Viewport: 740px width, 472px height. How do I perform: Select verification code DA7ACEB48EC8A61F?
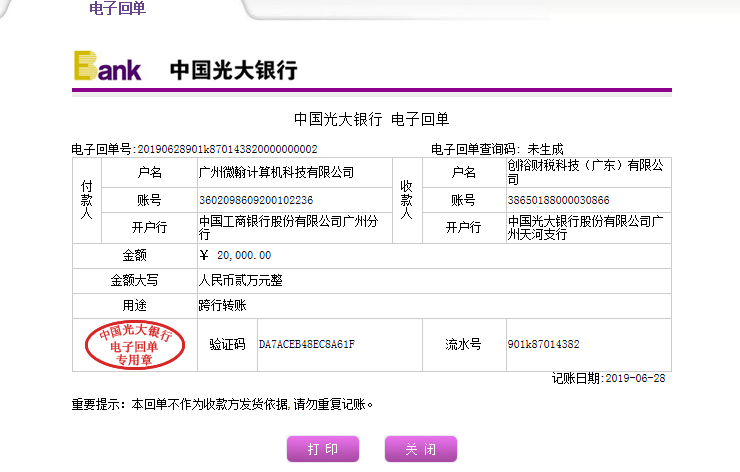pos(307,344)
